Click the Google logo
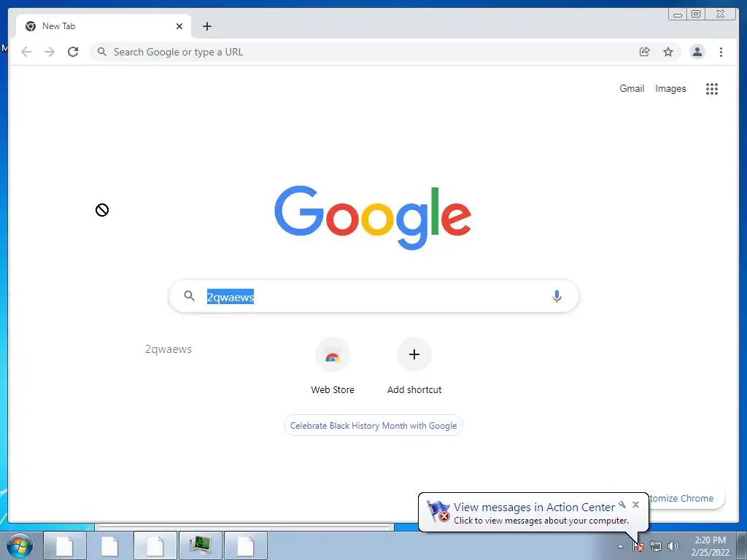The width and height of the screenshot is (747, 560). click(373, 217)
